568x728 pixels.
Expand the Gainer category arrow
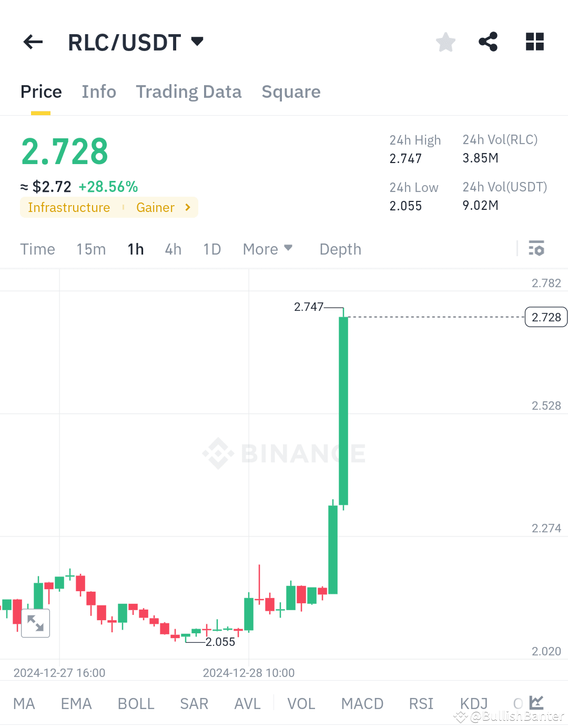pyautogui.click(x=187, y=207)
